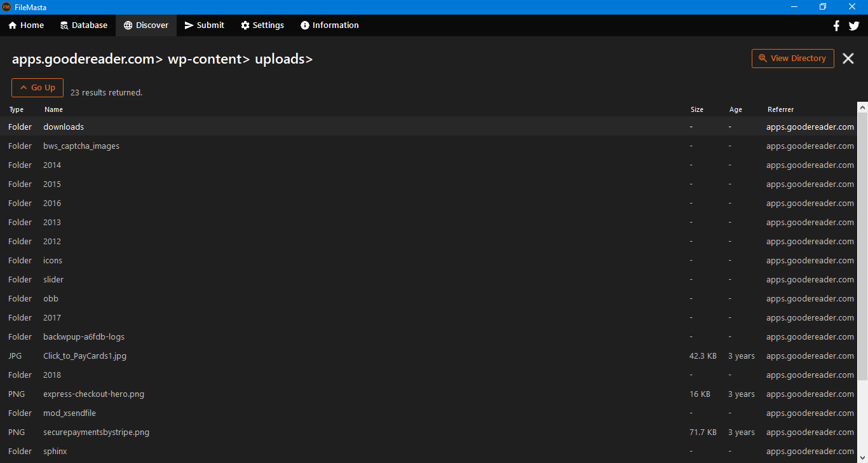Viewport: 868px width, 463px height.
Task: Select the express-checkout-hero.png file
Action: tap(429, 394)
